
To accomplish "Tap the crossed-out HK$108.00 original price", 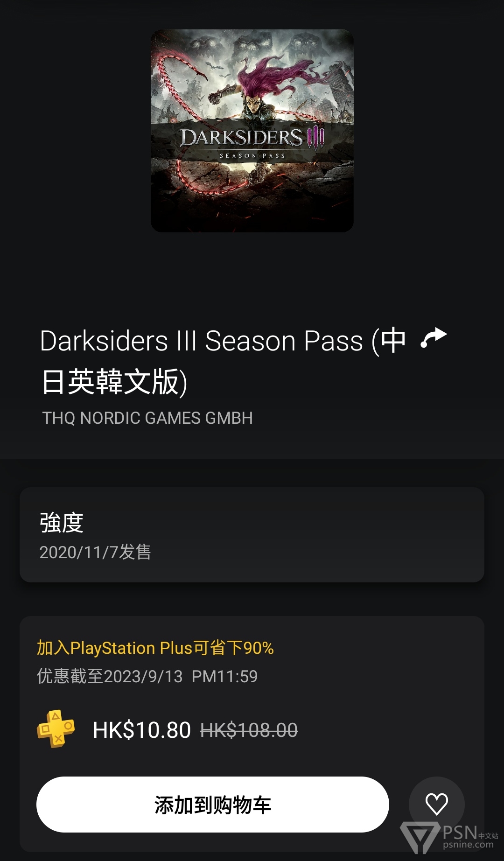I will click(249, 730).
